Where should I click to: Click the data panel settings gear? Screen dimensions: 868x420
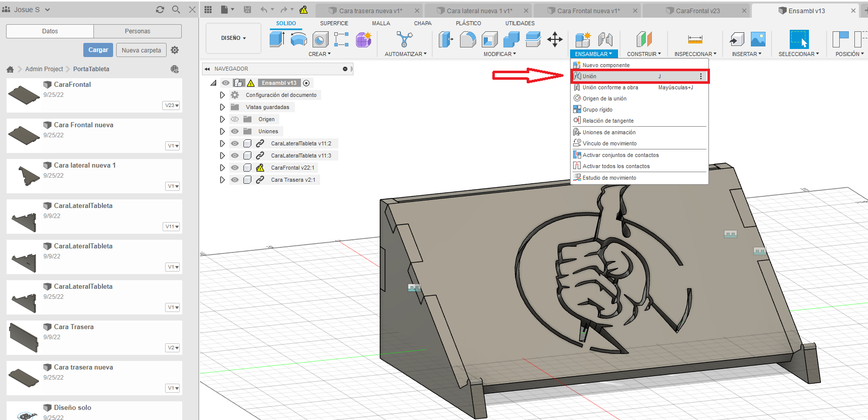[x=175, y=50]
